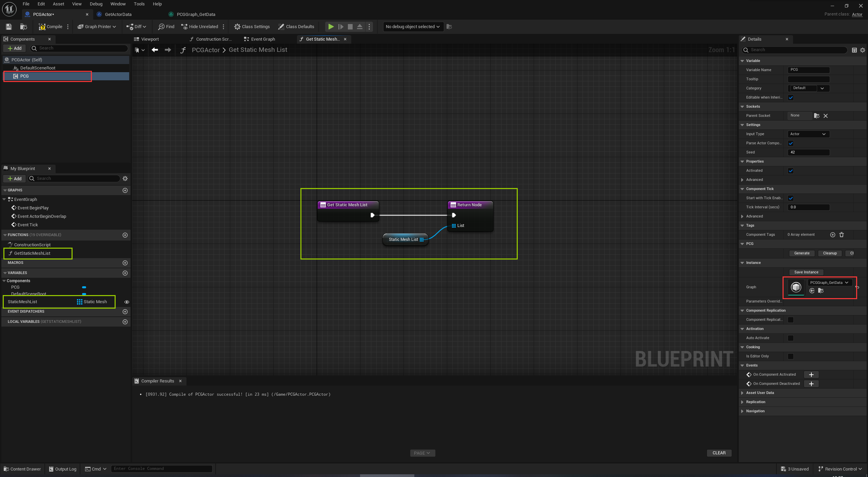
Task: Click the Save blueprint icon
Action: coord(8,26)
